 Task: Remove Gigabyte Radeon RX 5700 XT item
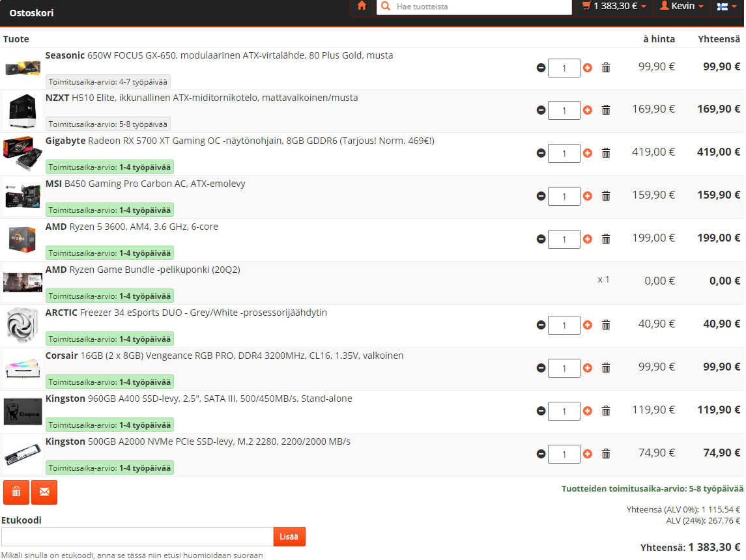coord(606,152)
